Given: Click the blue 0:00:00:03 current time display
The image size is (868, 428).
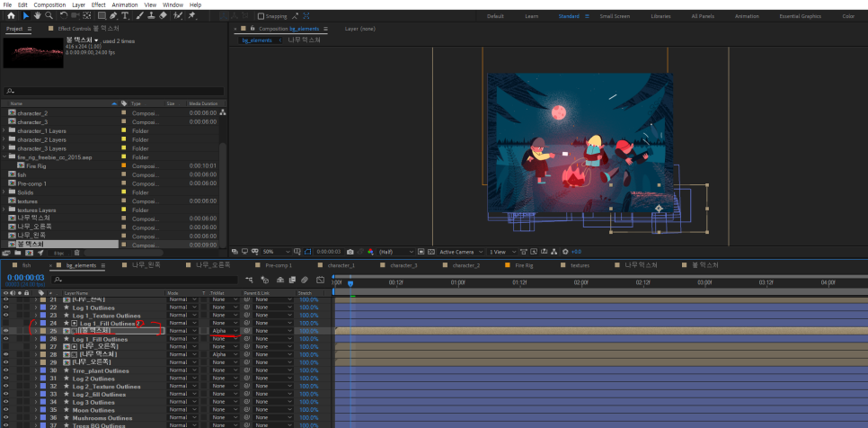Looking at the screenshot, I should tap(25, 277).
